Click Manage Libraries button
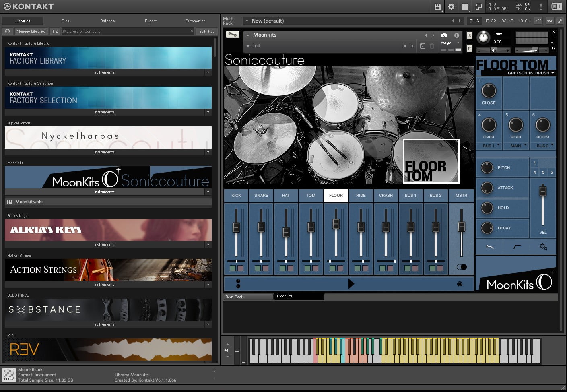 click(x=31, y=31)
